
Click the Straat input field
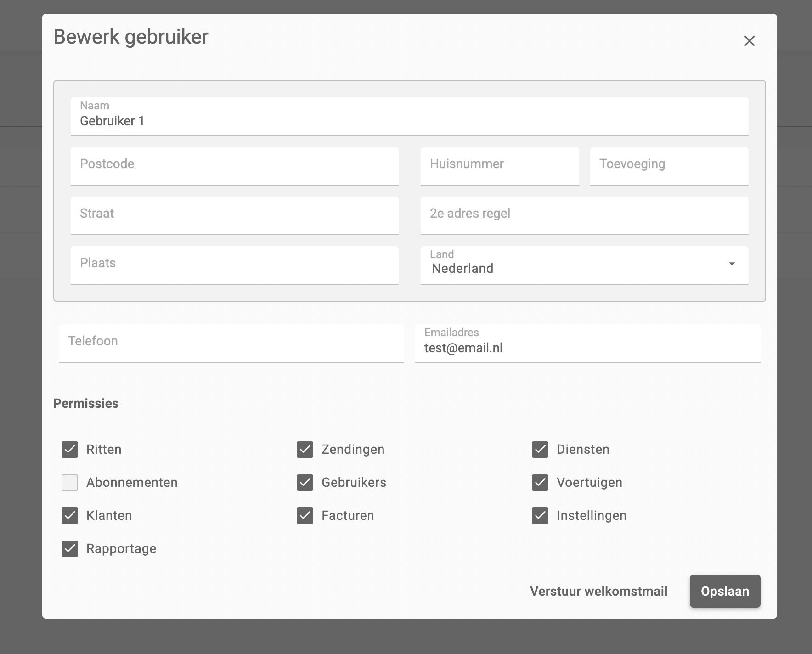234,215
